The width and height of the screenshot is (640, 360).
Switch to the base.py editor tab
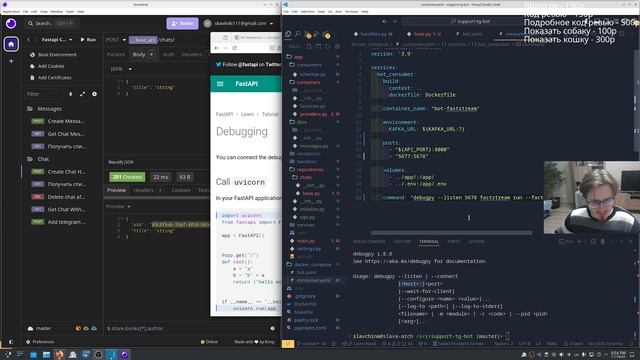tap(424, 34)
